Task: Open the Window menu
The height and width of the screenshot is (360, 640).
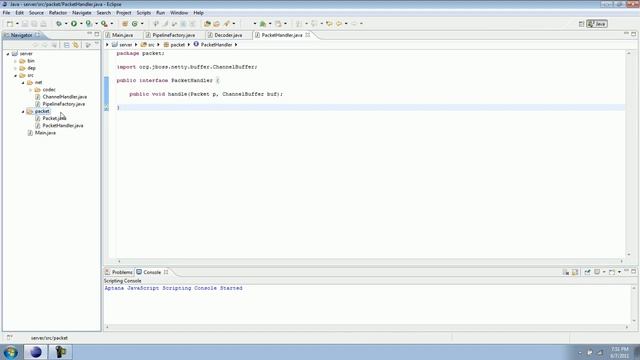Action: click(x=179, y=13)
